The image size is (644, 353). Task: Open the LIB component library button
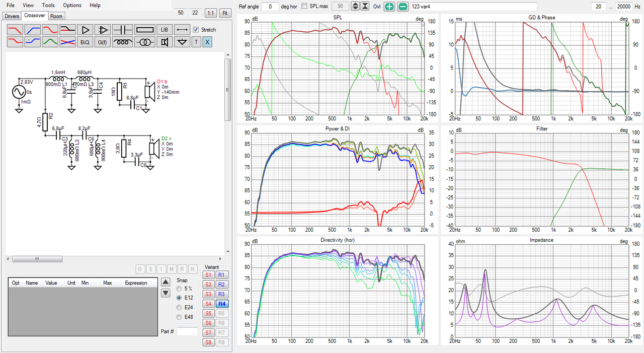(x=165, y=30)
